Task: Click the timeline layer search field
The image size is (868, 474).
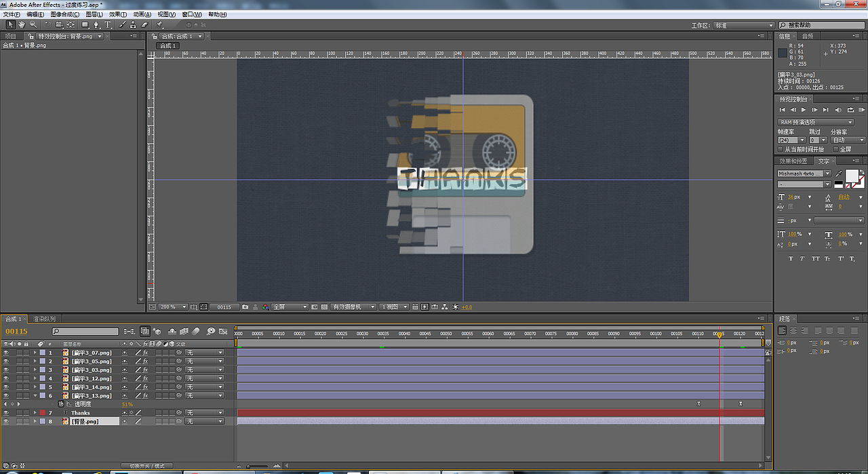Action: [x=85, y=332]
